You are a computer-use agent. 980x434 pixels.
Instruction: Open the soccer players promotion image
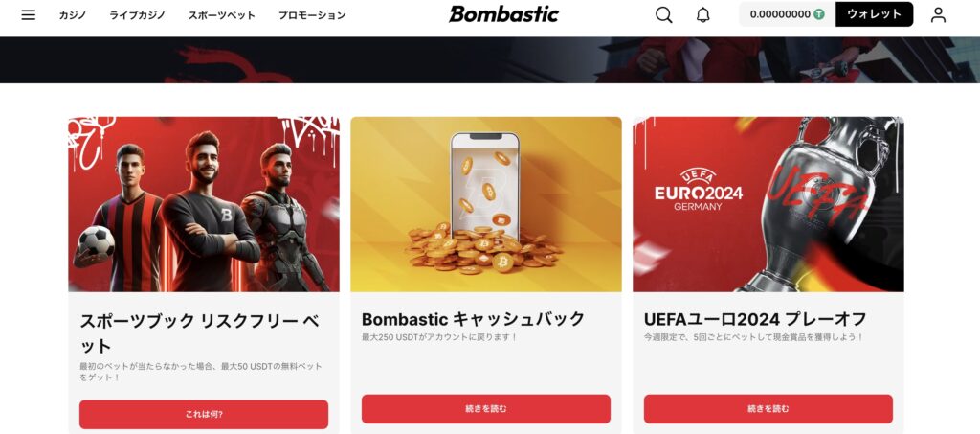tap(204, 204)
